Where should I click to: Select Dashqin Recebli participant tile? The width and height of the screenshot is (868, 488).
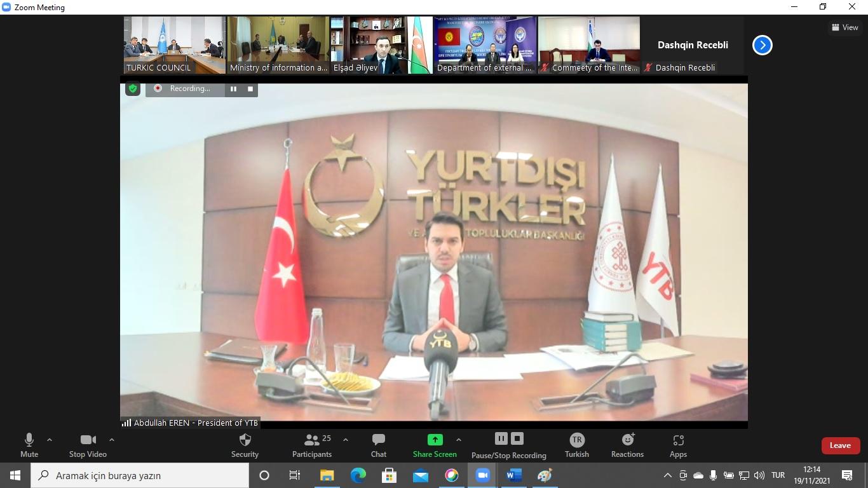[693, 45]
